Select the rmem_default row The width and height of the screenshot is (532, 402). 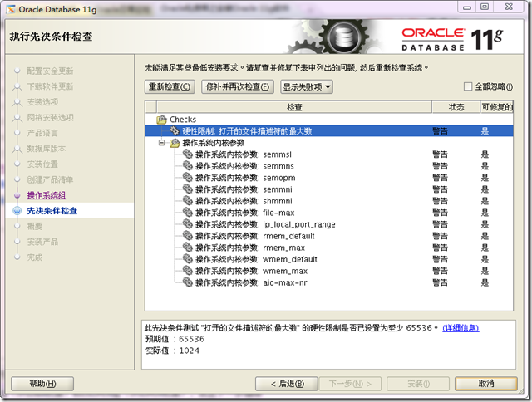[x=329, y=236]
